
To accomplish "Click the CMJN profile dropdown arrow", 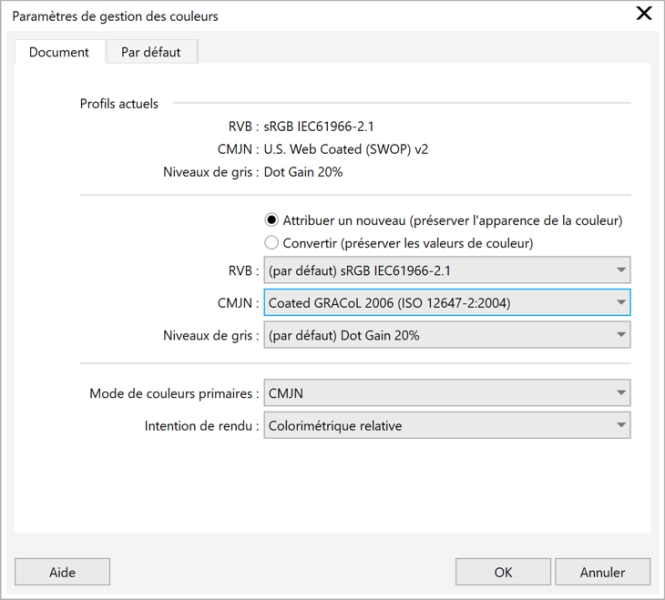I will [621, 303].
